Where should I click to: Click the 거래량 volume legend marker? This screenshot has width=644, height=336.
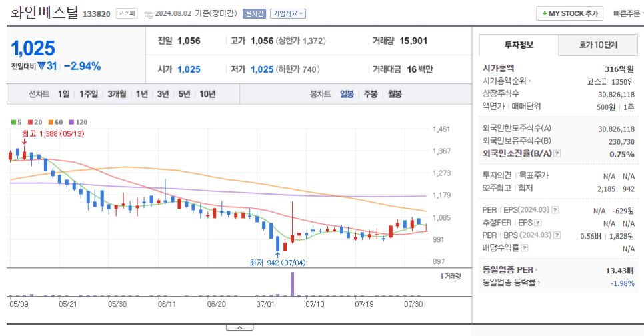click(x=442, y=277)
